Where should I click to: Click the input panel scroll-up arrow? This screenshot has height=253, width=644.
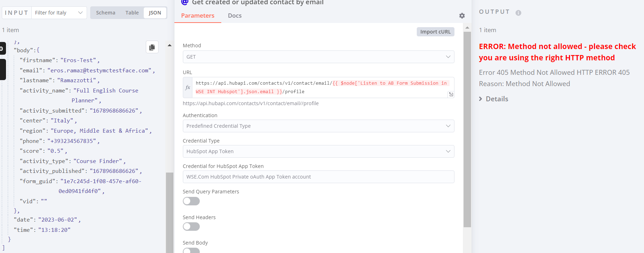(169, 46)
